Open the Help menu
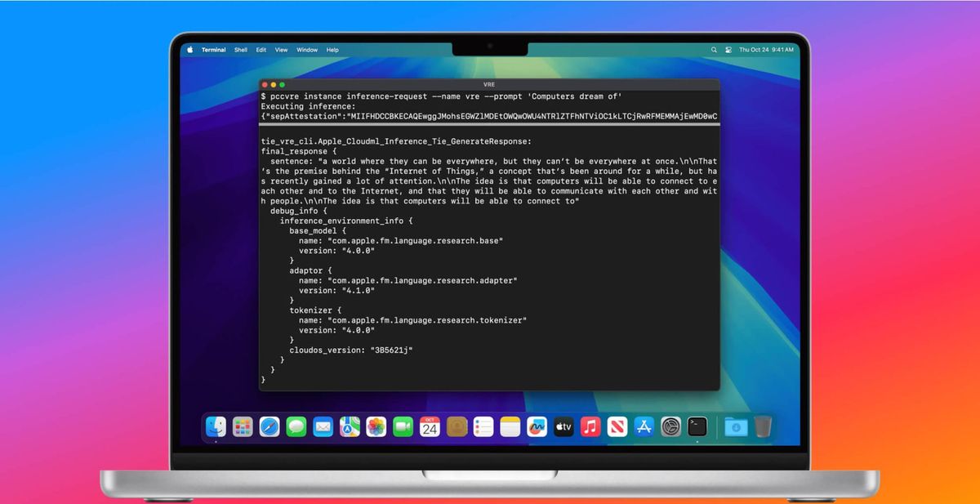The width and height of the screenshot is (980, 504). [332, 50]
